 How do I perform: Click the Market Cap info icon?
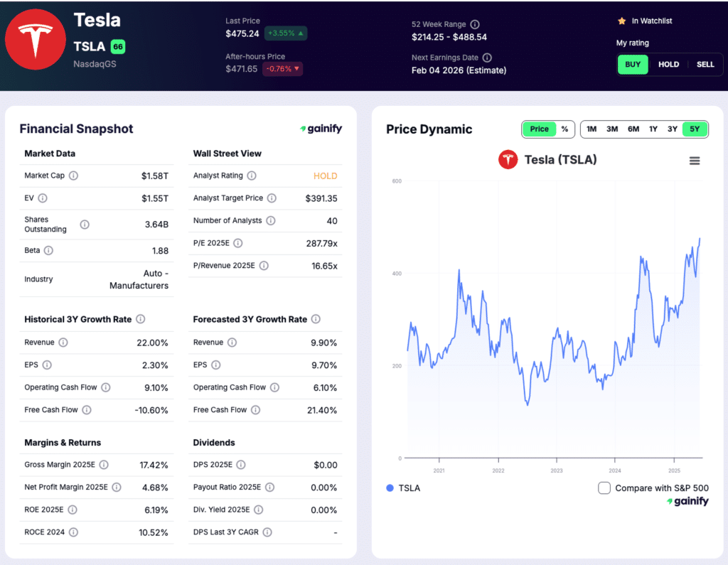point(74,176)
